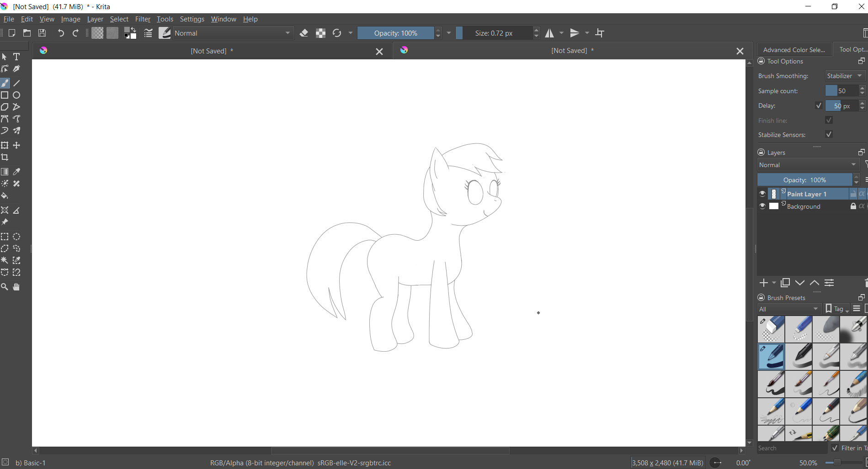Select the Measure tool

(x=17, y=210)
